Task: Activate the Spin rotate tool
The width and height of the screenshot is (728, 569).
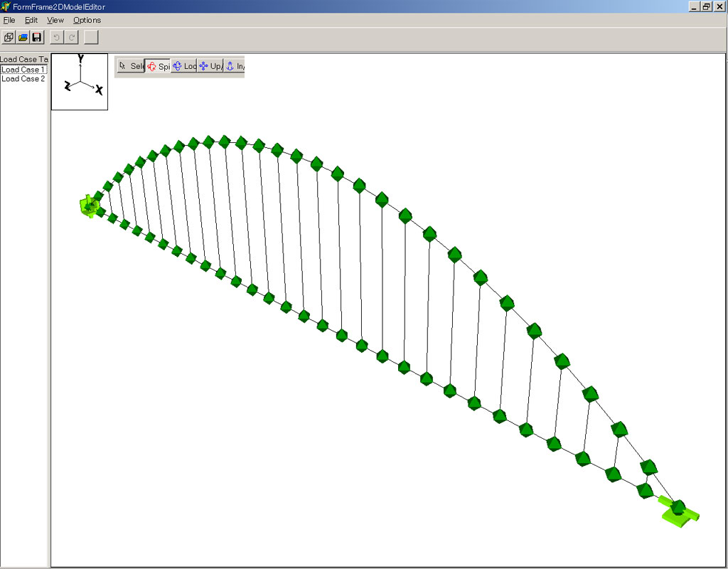Action: click(158, 66)
